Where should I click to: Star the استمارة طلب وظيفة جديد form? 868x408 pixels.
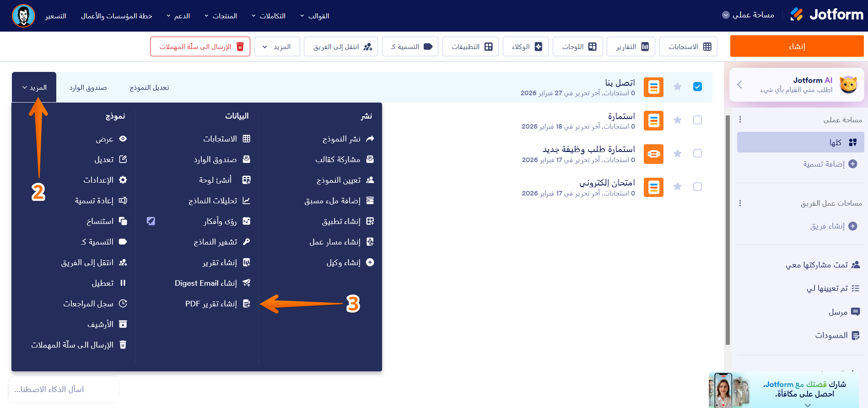click(678, 153)
